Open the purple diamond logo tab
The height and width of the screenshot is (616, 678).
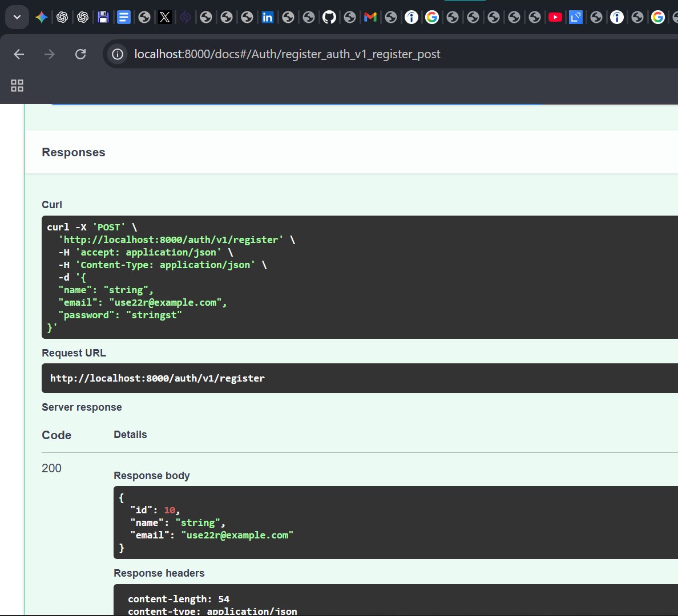[x=185, y=17]
